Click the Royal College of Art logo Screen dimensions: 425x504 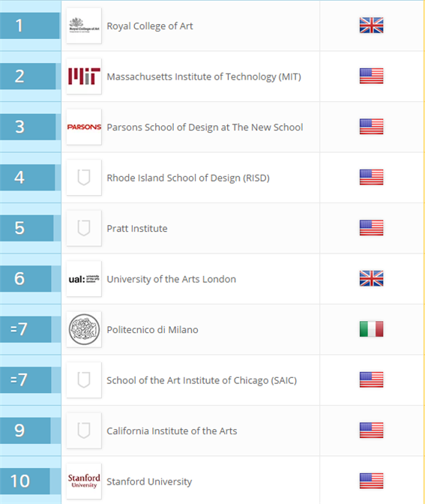(x=84, y=25)
